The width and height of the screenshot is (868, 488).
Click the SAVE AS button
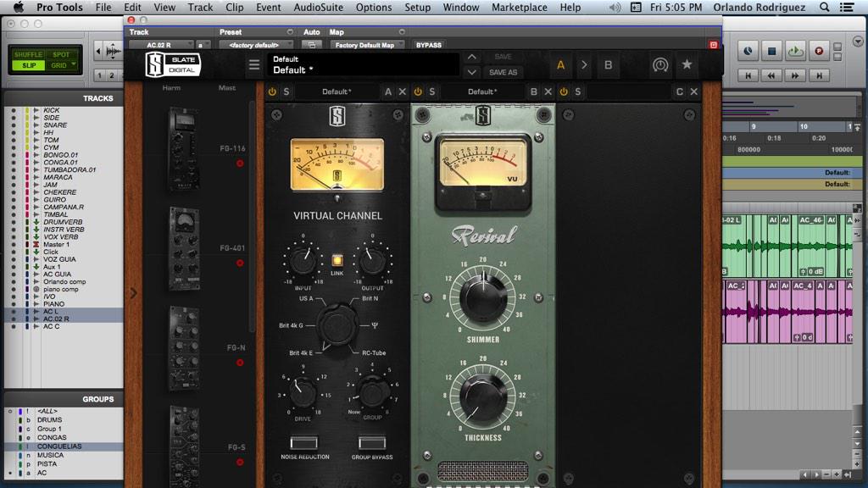[x=503, y=72]
